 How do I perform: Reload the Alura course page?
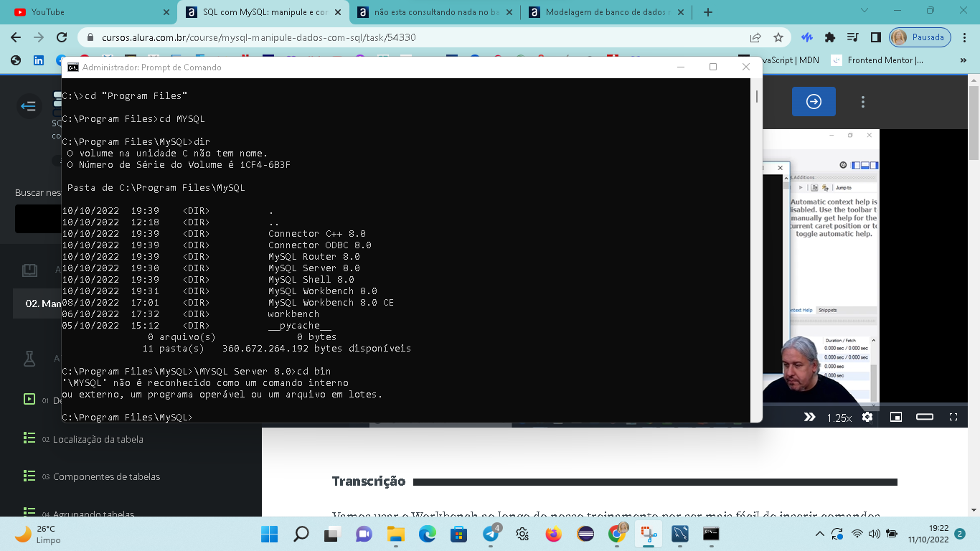[x=62, y=37]
